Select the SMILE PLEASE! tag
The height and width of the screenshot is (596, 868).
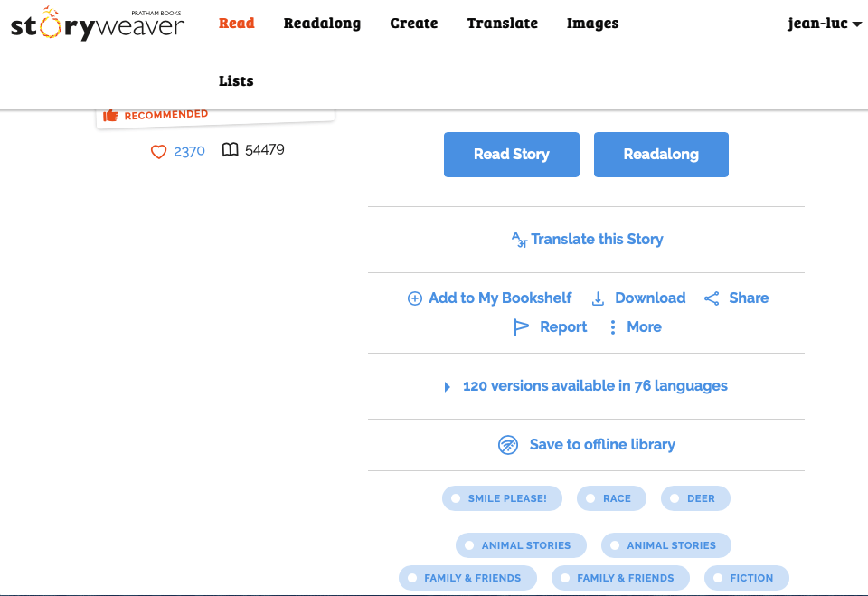point(501,498)
